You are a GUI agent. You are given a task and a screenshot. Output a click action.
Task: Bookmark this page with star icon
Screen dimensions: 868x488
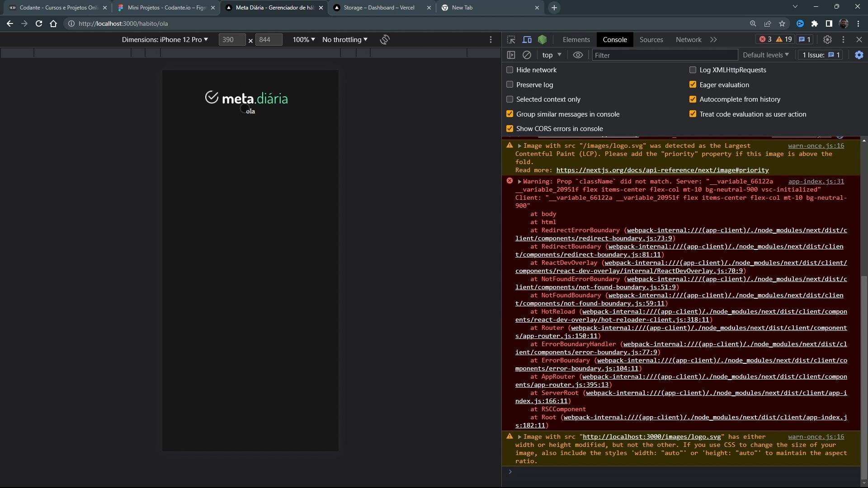click(x=782, y=23)
